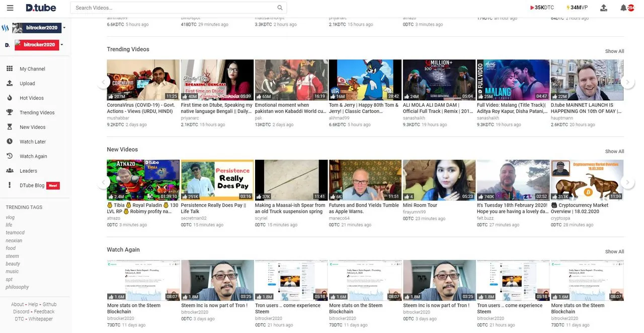Open the Tom & Jerry cartoon thumbnail
This screenshot has width=644, height=333.
coord(365,80)
